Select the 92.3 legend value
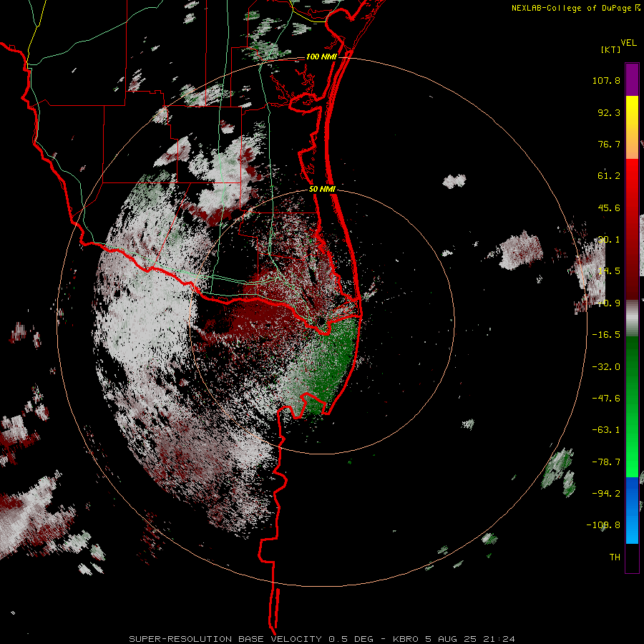 point(609,112)
